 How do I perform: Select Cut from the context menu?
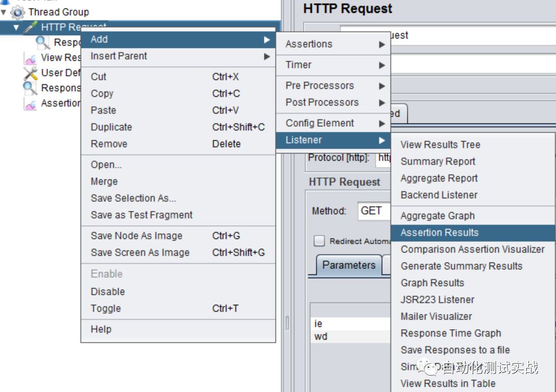178,77
